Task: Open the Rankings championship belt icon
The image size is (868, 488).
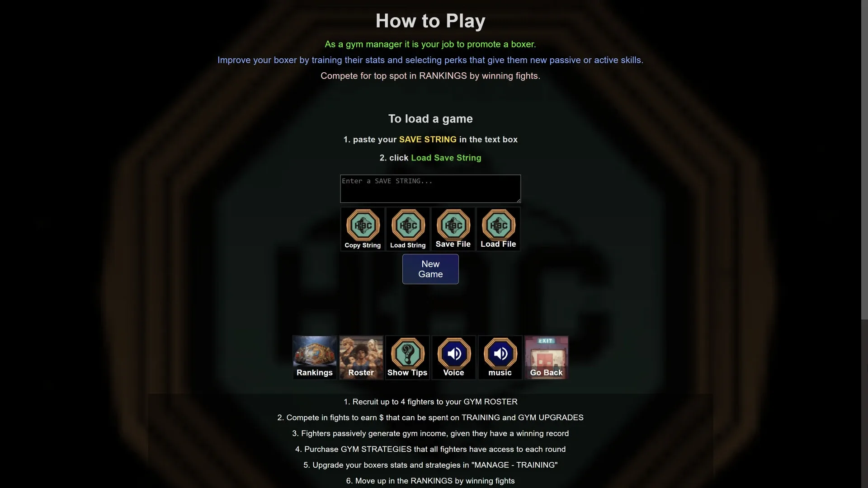Action: (x=315, y=357)
